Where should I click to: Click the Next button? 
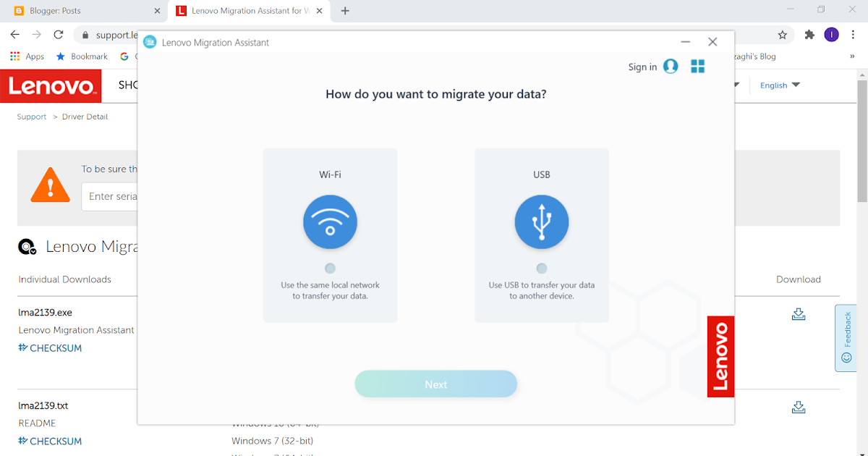(435, 384)
